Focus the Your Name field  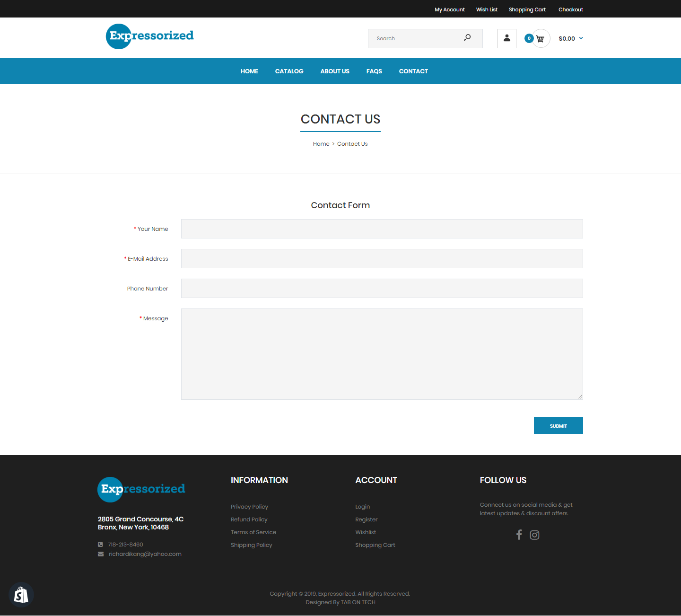point(382,229)
